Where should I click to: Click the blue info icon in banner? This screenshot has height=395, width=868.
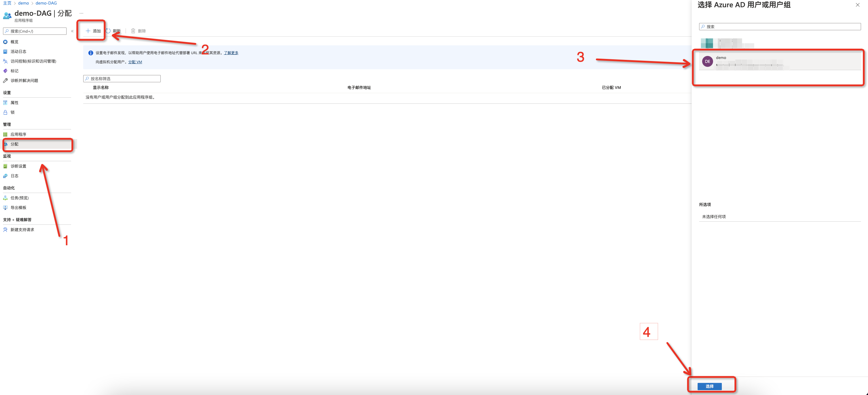[x=90, y=53]
